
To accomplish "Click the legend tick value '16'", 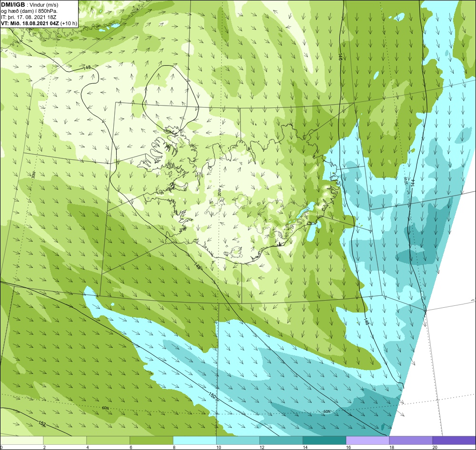I will [x=348, y=447].
